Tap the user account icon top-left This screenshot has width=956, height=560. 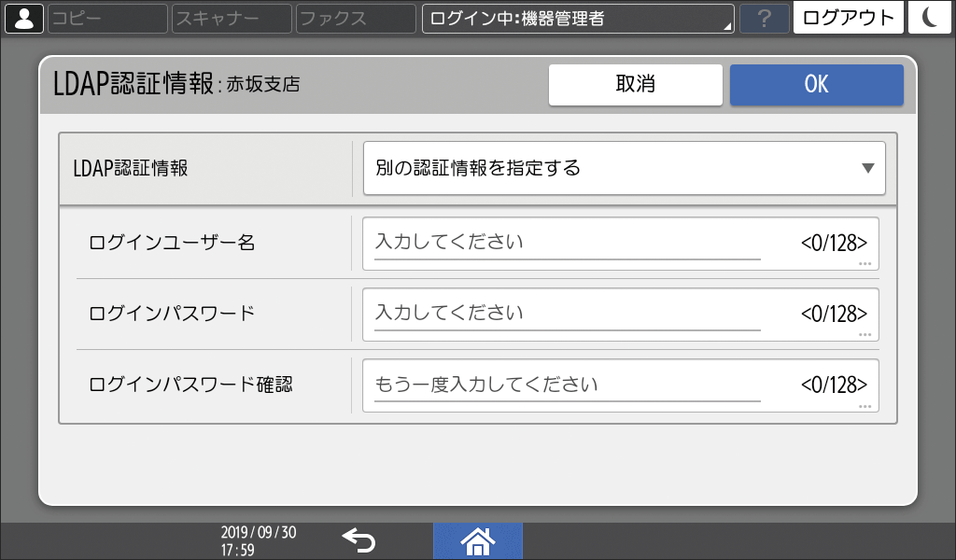[24, 18]
